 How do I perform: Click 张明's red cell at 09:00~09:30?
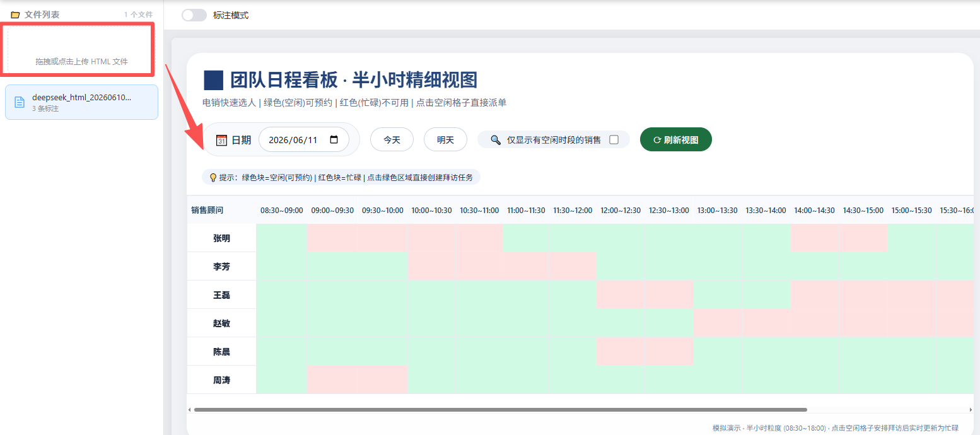click(332, 238)
